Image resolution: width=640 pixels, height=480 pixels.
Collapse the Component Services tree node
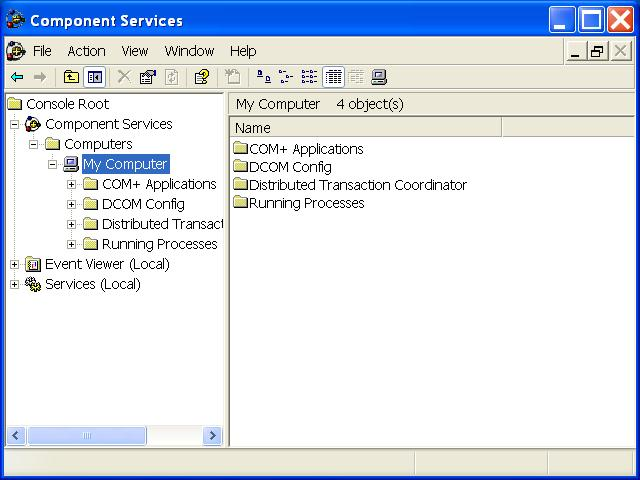pos(14,124)
